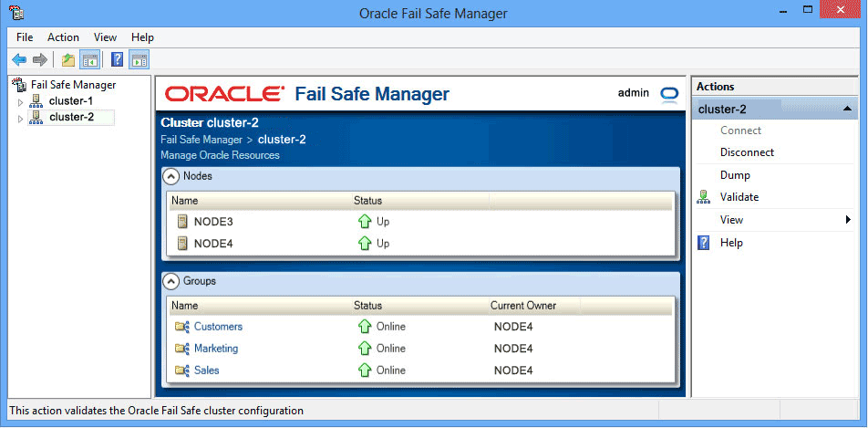Screen dimensions: 868x428
Task: Expand the cluster-1 tree node
Action: tap(20, 102)
